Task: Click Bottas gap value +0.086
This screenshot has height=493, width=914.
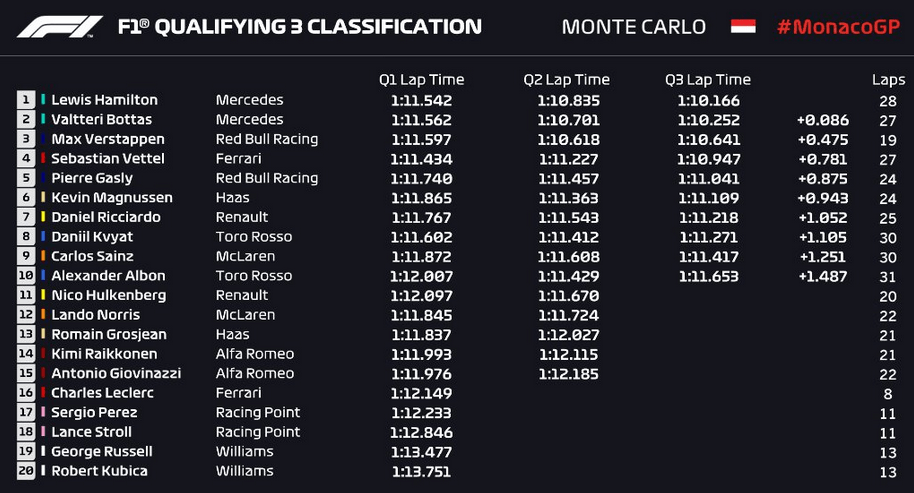Action: pyautogui.click(x=822, y=120)
